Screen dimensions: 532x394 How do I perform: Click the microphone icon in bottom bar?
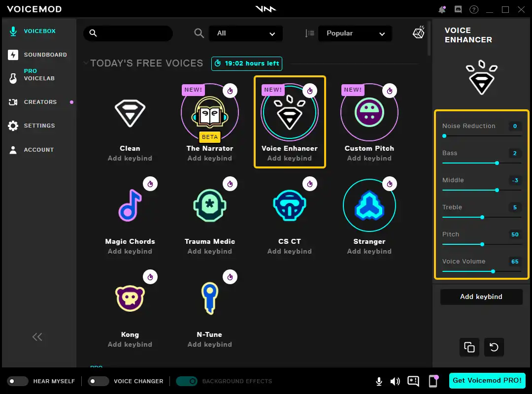tap(379, 382)
